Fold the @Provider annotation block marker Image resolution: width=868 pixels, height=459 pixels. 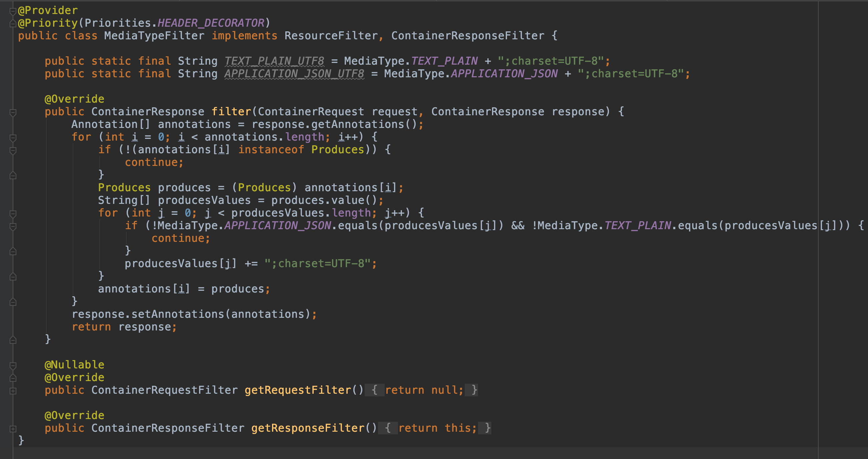[x=13, y=11]
